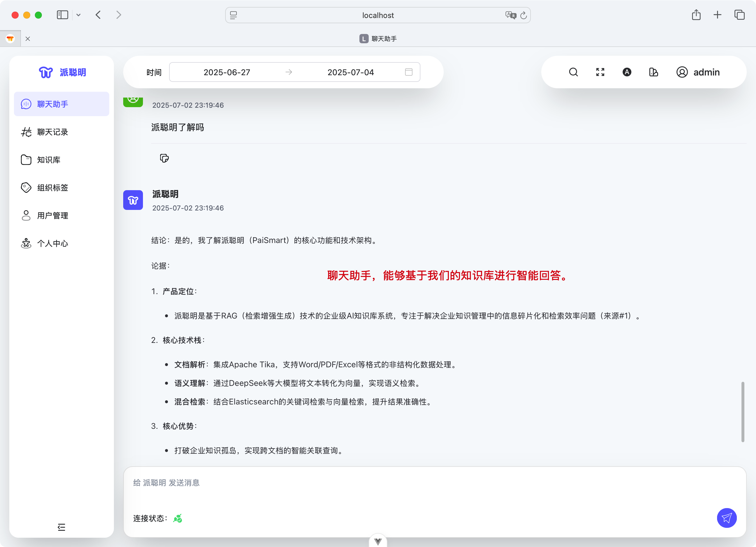Open 用户管理 from the left sidebar

[52, 215]
